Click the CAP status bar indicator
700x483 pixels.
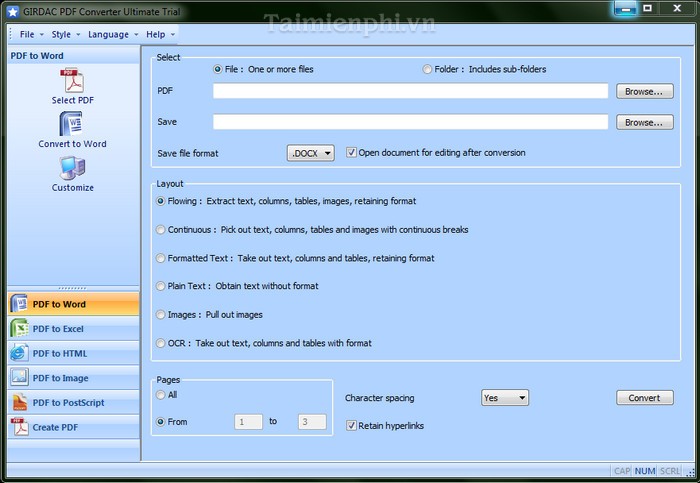tap(622, 471)
